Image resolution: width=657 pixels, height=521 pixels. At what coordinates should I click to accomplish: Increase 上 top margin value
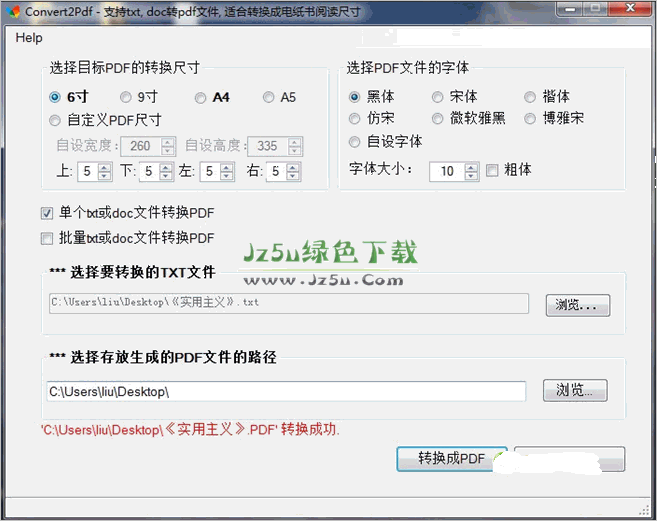click(x=104, y=167)
